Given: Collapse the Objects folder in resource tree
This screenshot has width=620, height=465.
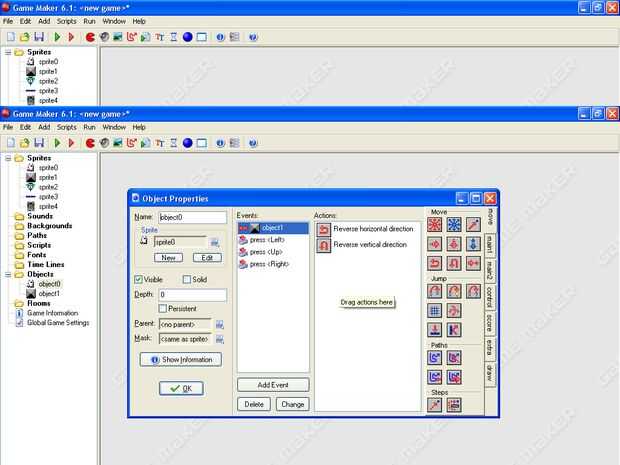Looking at the screenshot, I should 8,274.
